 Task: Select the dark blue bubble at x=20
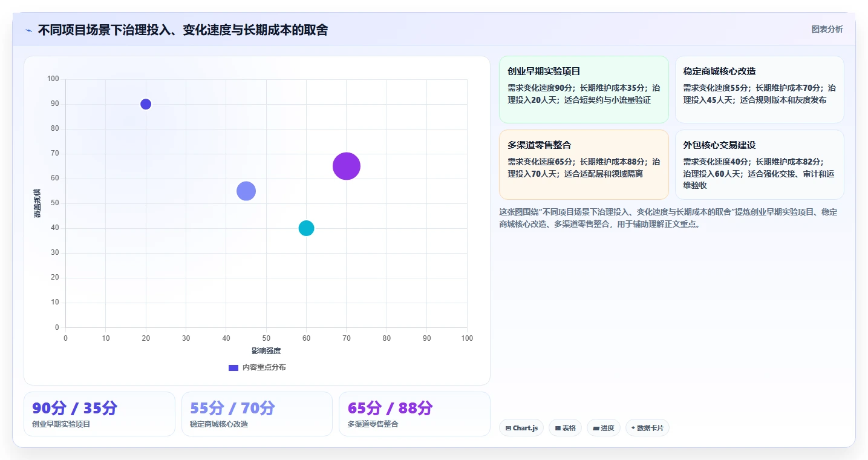(x=146, y=104)
